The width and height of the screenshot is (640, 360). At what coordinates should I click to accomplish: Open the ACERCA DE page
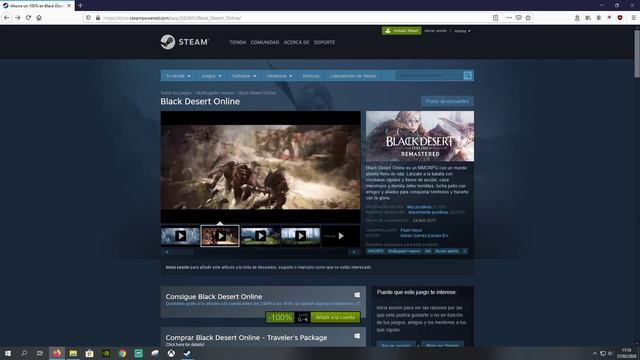(296, 42)
